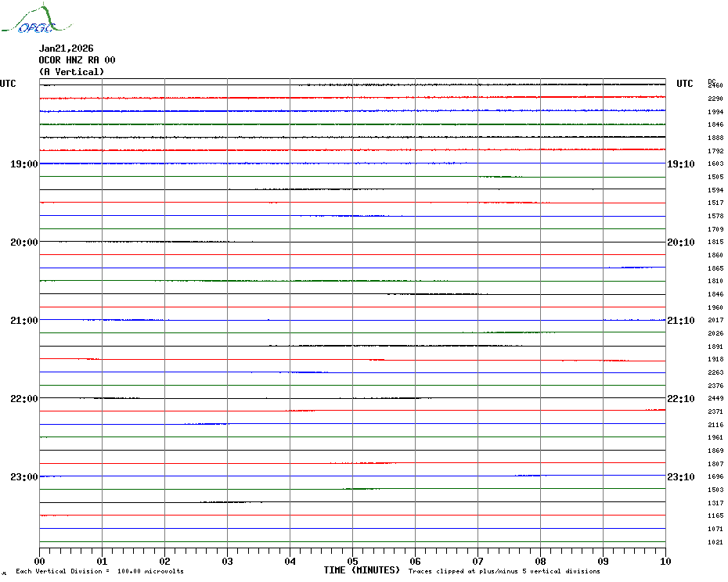The height and width of the screenshot is (582, 728).
Task: Select the OCOR HNZ RA 00 station label
Action: (77, 60)
